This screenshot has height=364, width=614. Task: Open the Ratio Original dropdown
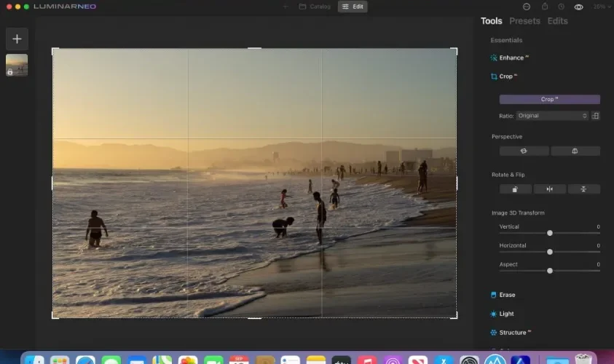pos(552,116)
